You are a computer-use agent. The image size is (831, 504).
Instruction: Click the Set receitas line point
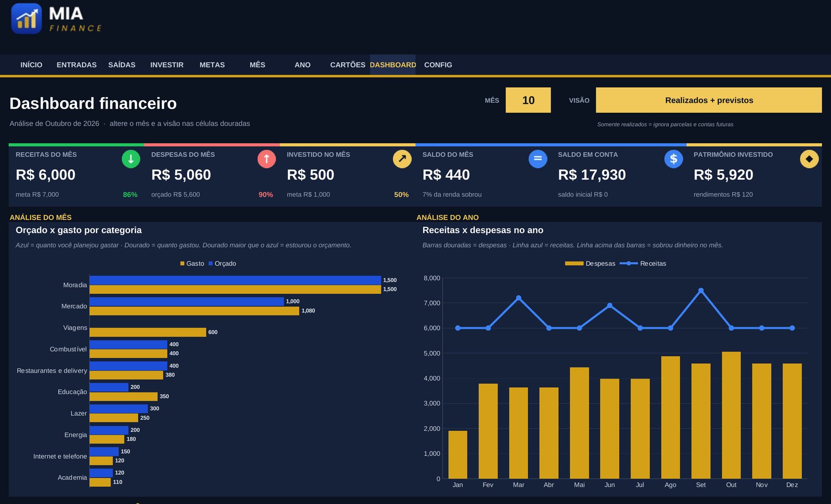point(701,291)
